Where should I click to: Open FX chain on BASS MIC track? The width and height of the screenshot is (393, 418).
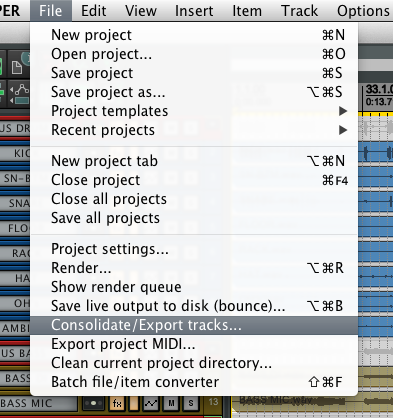(117, 404)
